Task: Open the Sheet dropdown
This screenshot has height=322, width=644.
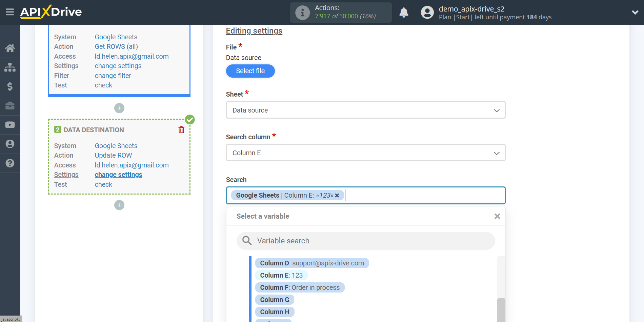Action: tap(366, 110)
